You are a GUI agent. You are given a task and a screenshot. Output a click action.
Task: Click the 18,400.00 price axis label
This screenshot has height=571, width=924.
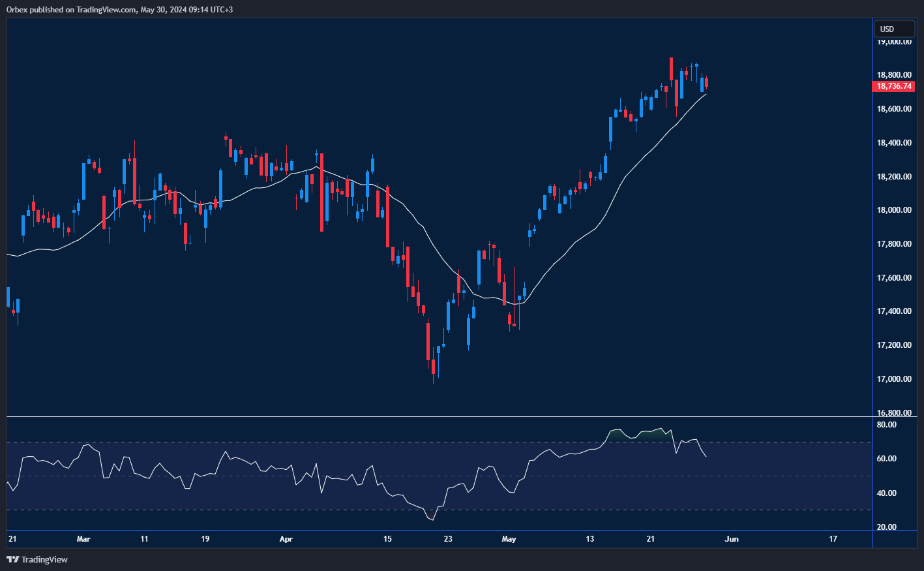[893, 143]
